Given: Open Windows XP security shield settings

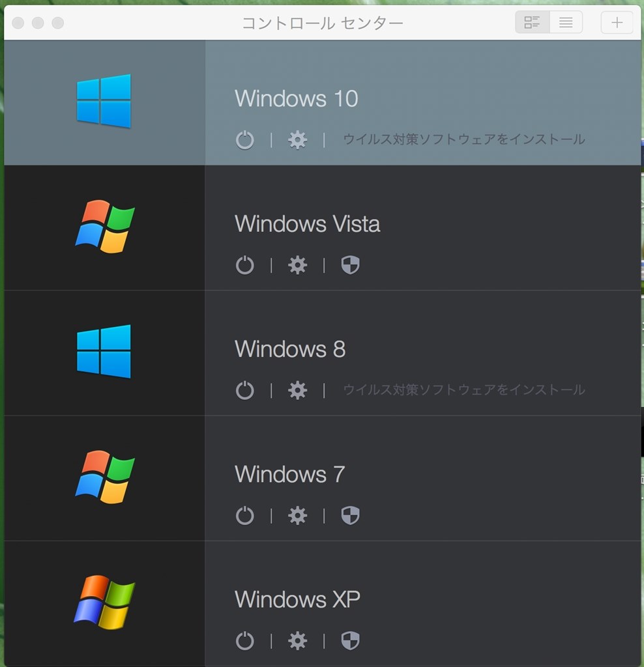Looking at the screenshot, I should [350, 640].
